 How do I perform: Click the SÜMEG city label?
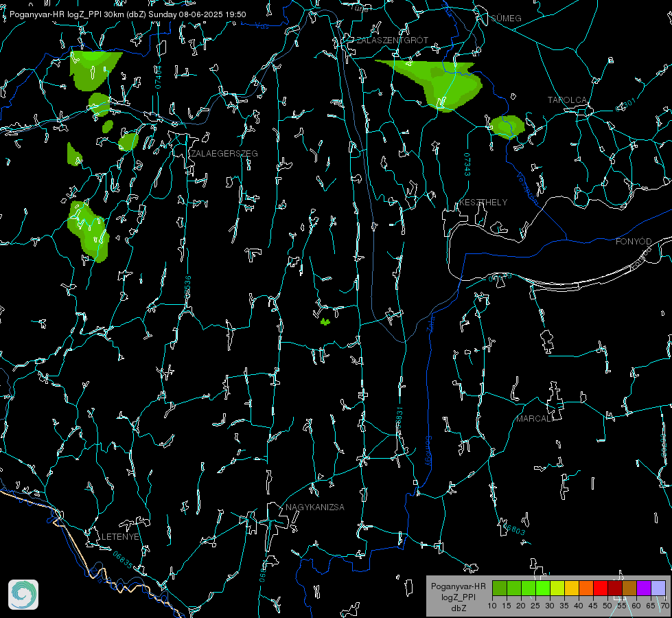point(506,18)
